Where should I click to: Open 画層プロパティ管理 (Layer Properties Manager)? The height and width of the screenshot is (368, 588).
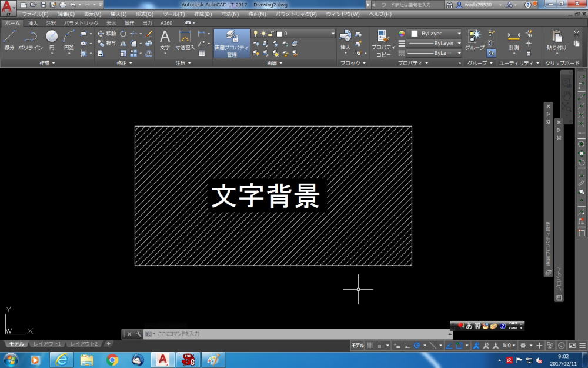231,43
